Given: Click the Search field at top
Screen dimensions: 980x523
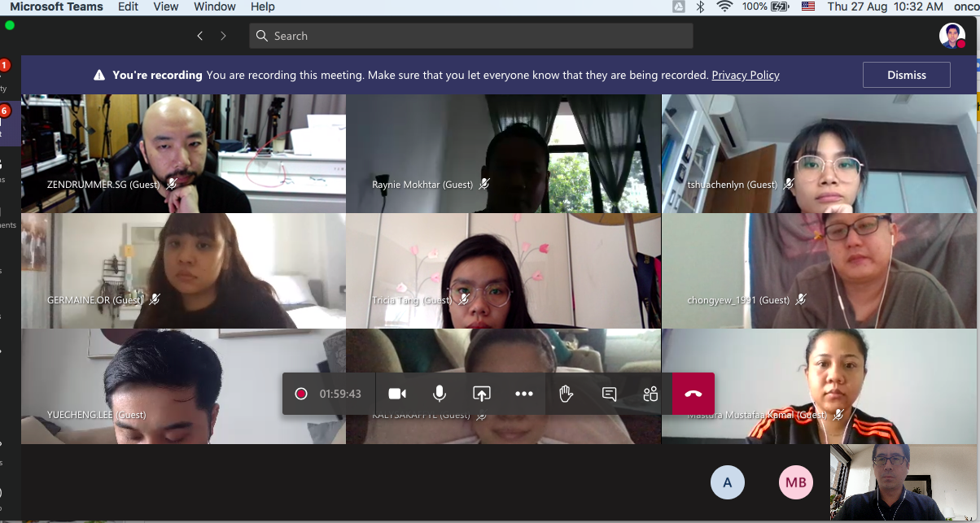Looking at the screenshot, I should click(471, 36).
